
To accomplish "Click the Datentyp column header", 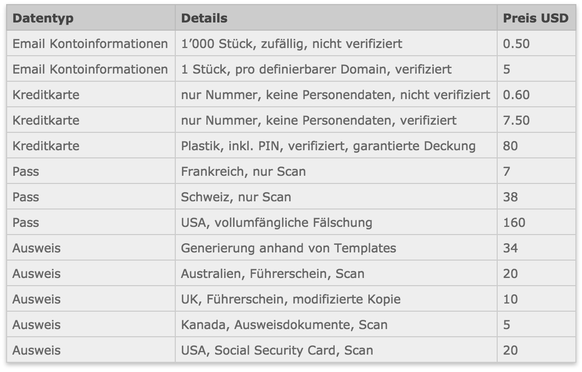I will pos(91,18).
